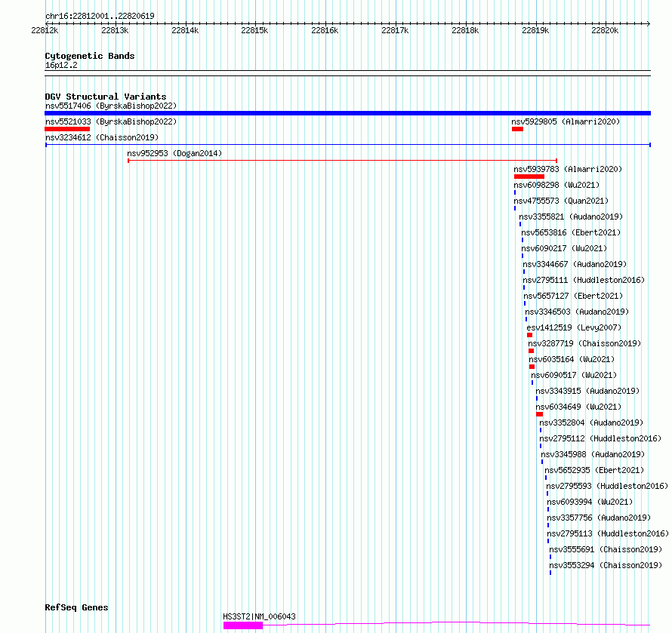Select nsv3346503 (Audano2019) label
The image size is (672, 633).
pyautogui.click(x=577, y=312)
